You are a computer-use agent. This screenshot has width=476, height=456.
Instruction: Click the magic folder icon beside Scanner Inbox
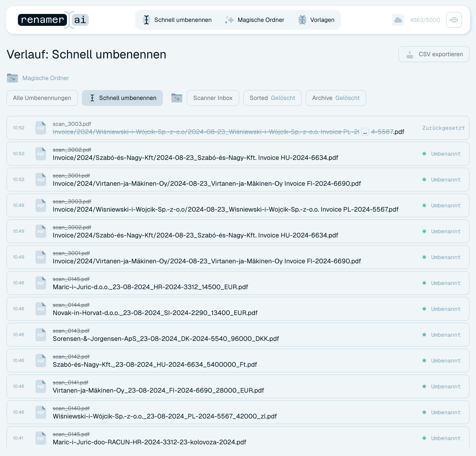177,98
